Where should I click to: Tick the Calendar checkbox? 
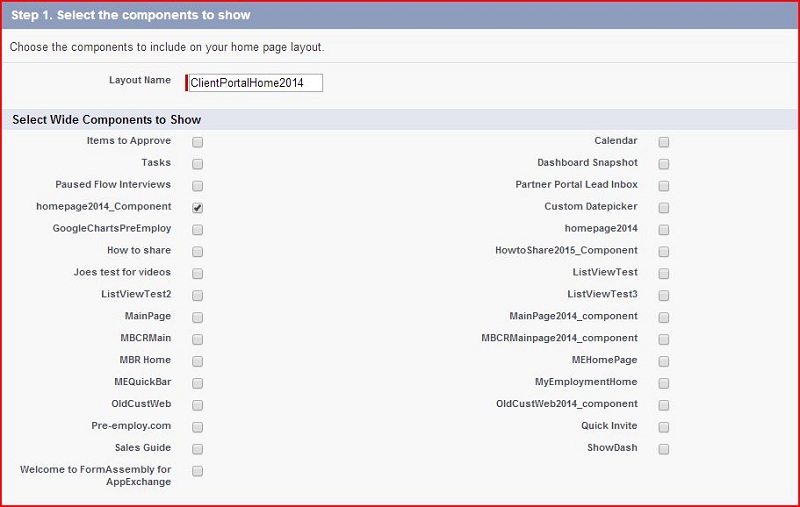(664, 142)
